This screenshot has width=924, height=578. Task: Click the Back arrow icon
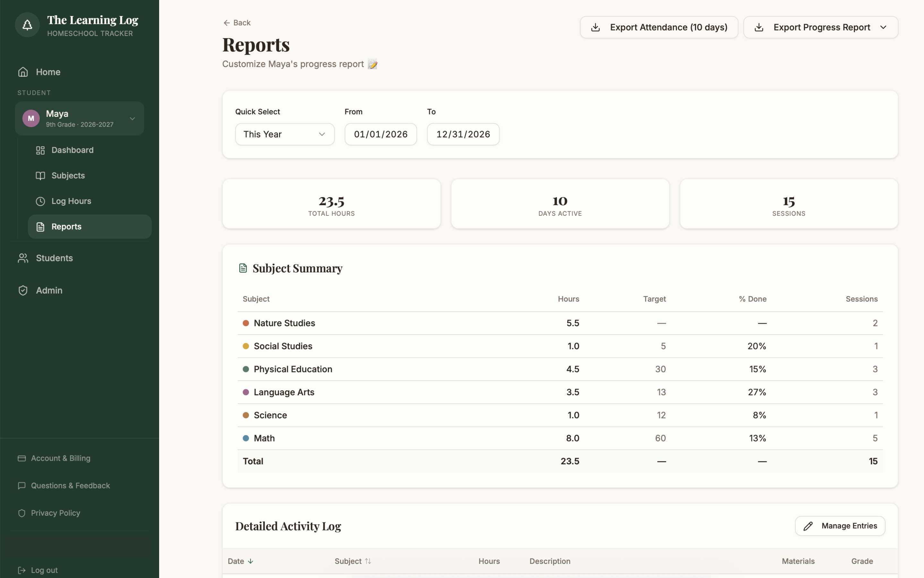227,23
